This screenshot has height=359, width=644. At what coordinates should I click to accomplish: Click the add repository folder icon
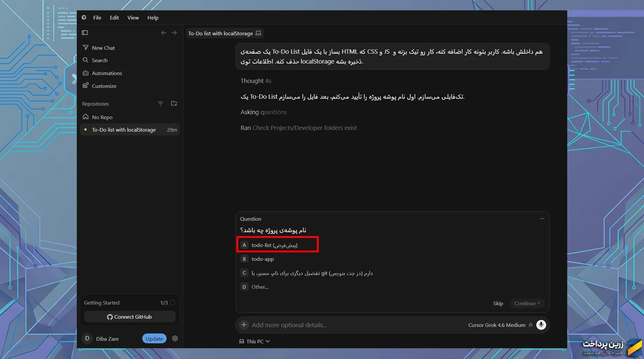[x=174, y=104]
